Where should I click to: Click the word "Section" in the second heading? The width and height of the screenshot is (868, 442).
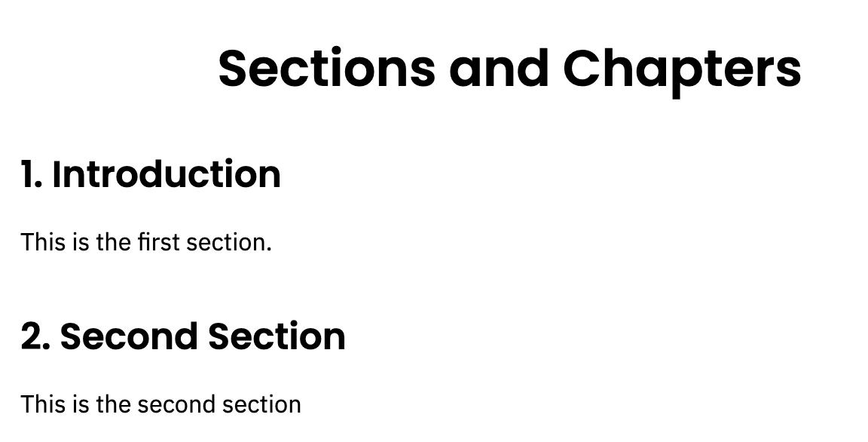point(277,336)
